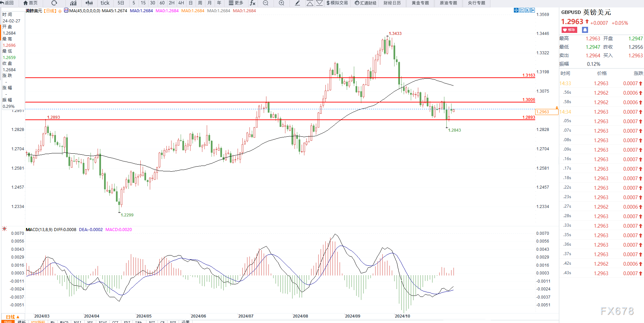Toggle the MA indicator icon beside MA(45,0,0,0,0,0)
Image resolution: width=644 pixels, height=323 pixels.
click(66, 11)
